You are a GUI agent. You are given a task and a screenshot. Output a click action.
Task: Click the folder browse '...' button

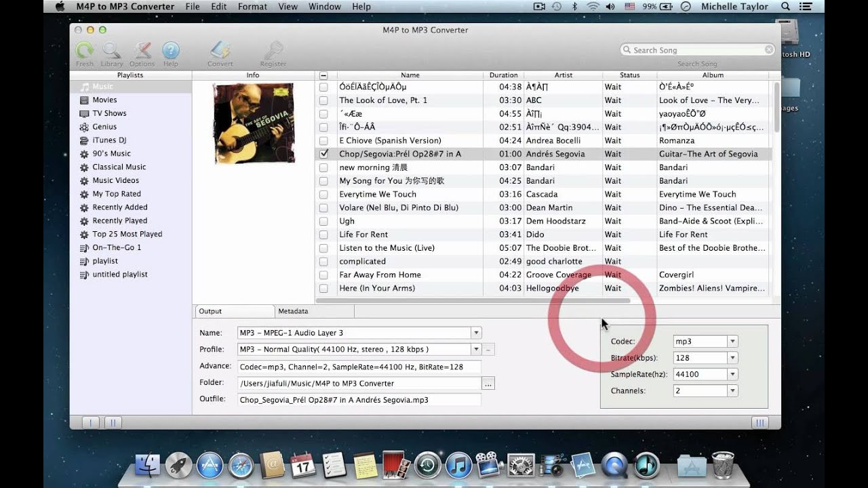click(x=488, y=384)
